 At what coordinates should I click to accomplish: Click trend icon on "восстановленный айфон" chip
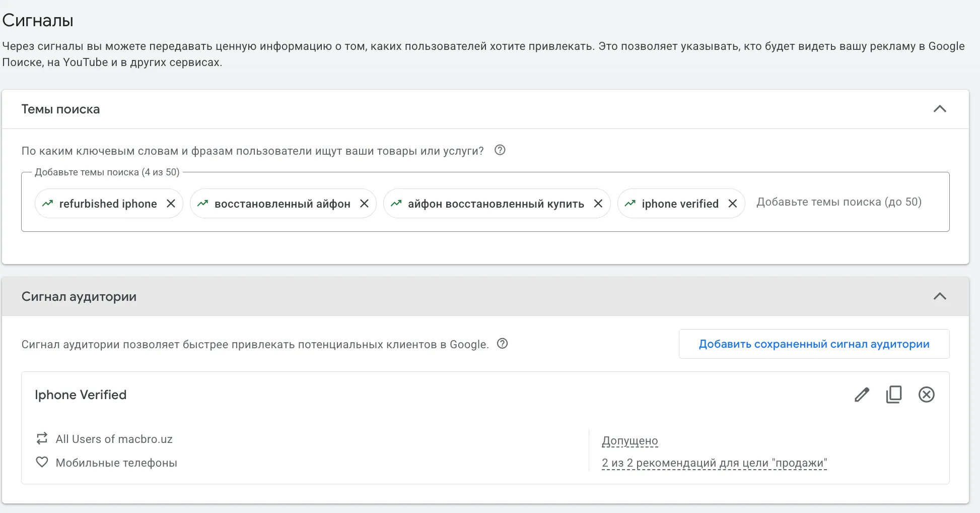[x=202, y=204]
